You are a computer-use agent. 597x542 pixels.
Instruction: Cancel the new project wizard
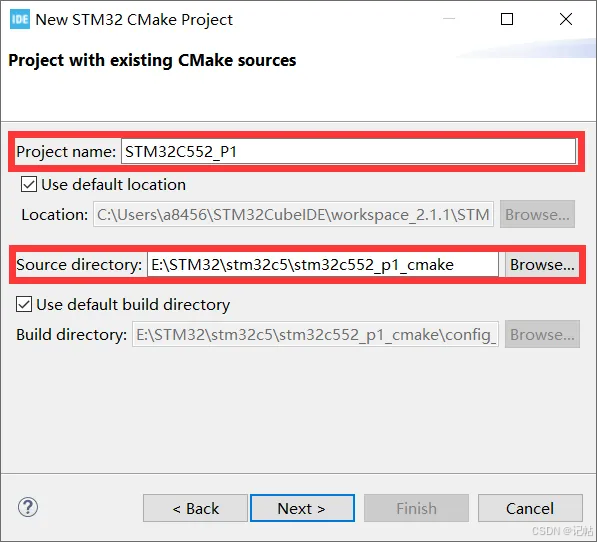[530, 508]
